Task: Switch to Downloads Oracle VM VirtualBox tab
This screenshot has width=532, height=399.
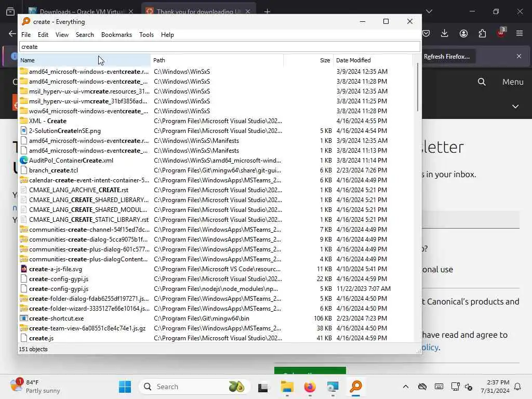Action: [x=82, y=11]
